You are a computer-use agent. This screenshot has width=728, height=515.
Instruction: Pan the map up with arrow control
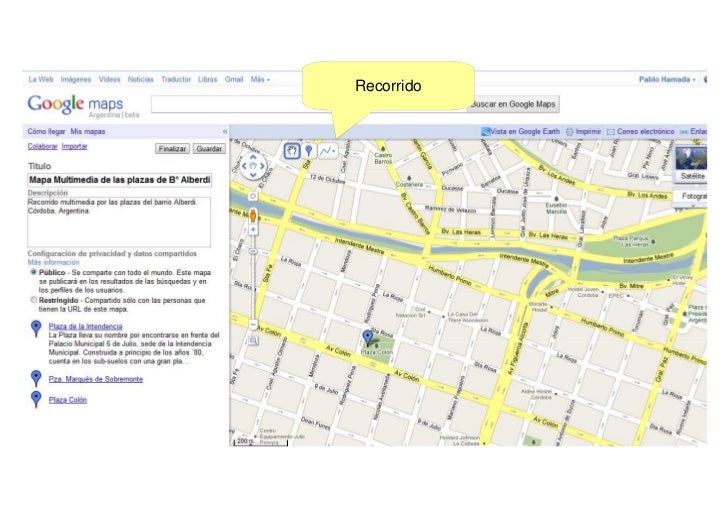click(x=253, y=157)
